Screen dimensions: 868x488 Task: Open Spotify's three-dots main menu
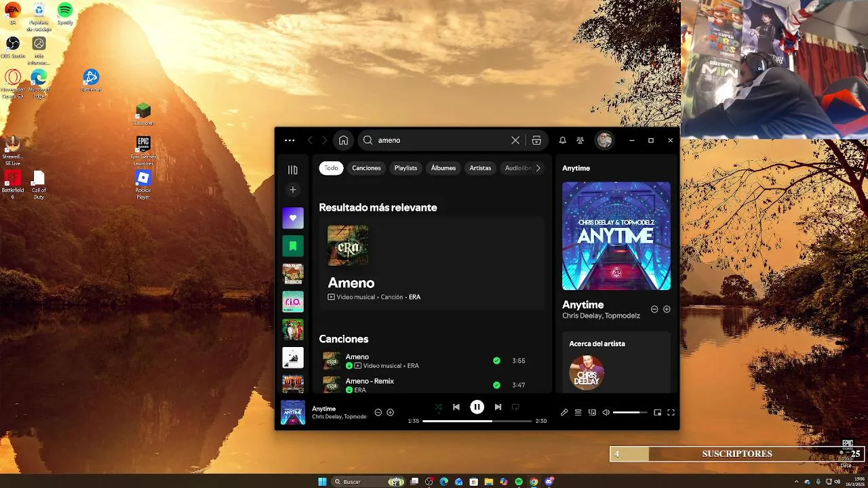[x=290, y=140]
